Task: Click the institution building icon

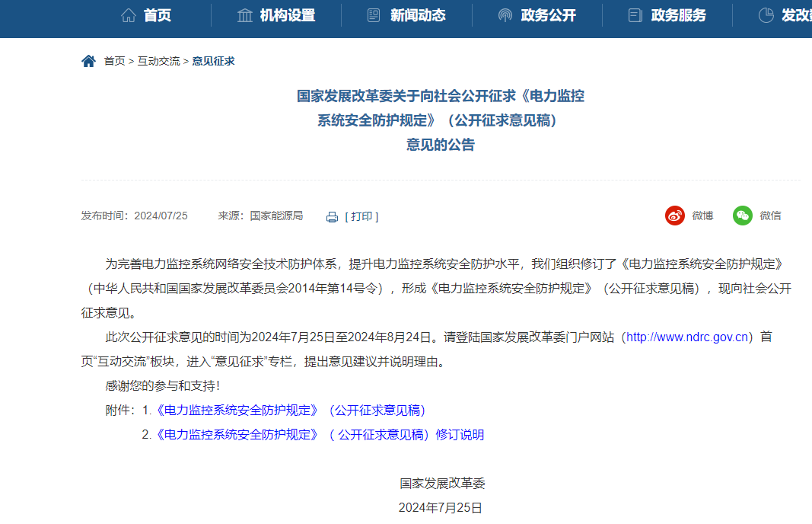Action: tap(245, 15)
